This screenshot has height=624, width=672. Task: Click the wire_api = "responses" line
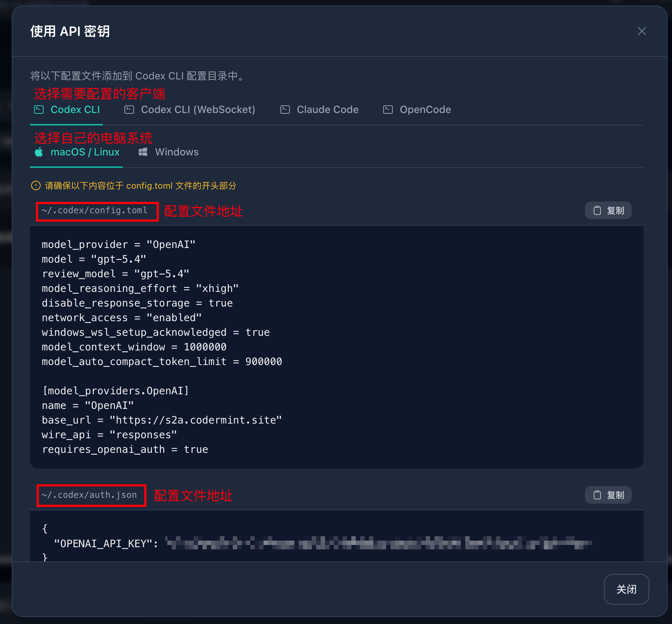109,435
